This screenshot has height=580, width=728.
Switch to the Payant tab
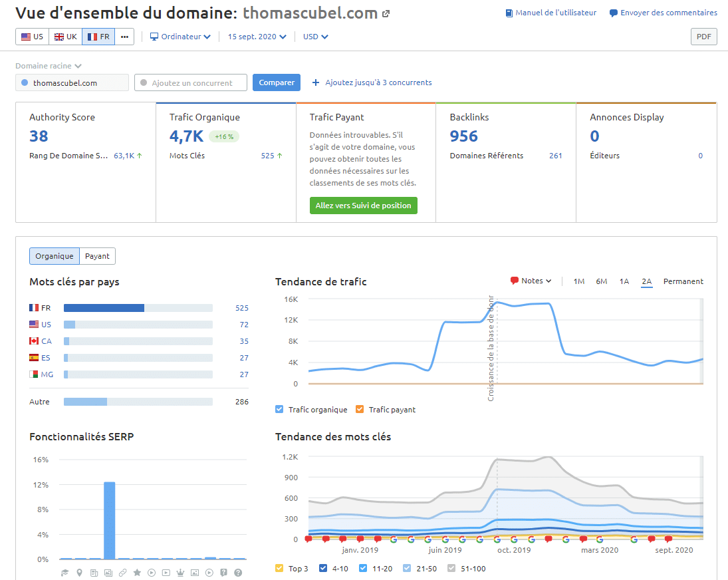[97, 256]
